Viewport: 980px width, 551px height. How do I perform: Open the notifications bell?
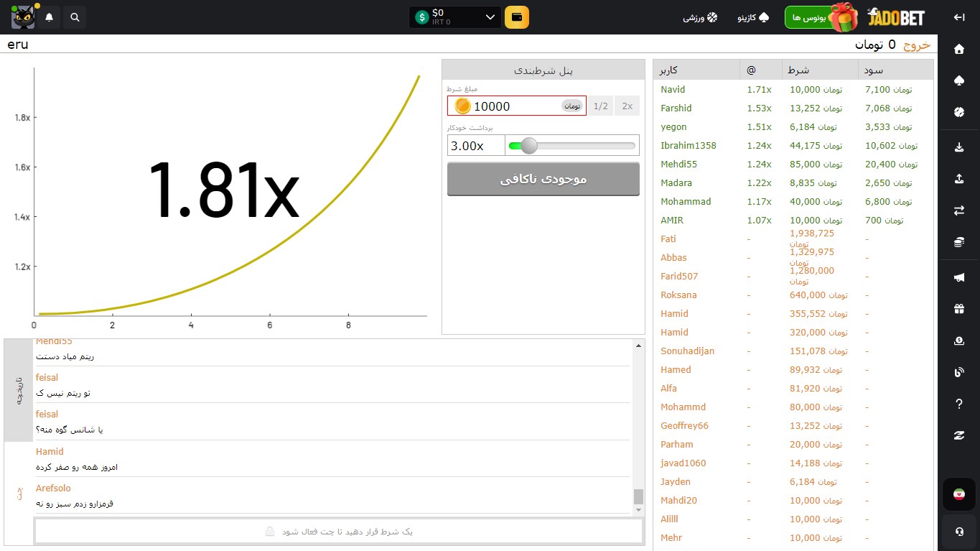(49, 17)
